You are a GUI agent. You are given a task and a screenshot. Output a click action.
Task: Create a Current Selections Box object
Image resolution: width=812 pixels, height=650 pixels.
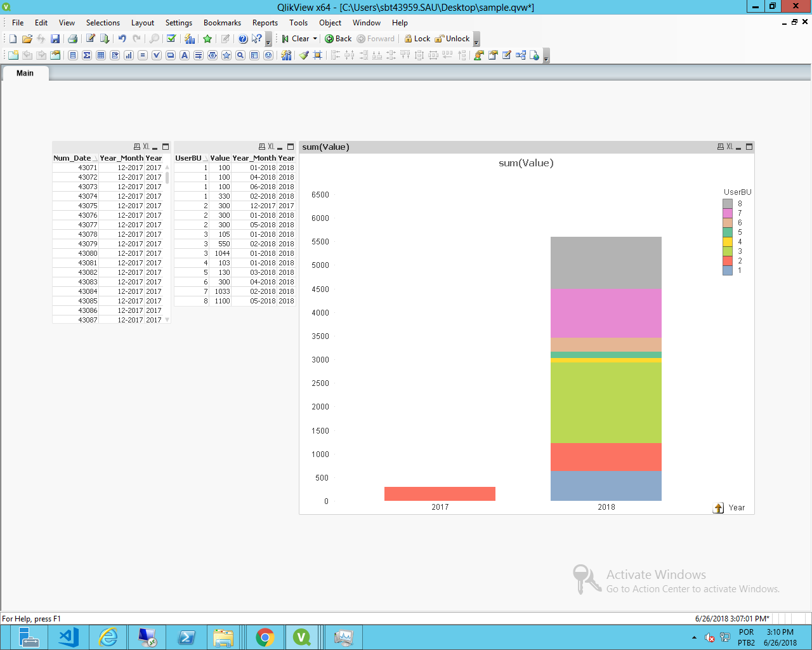tap(157, 55)
